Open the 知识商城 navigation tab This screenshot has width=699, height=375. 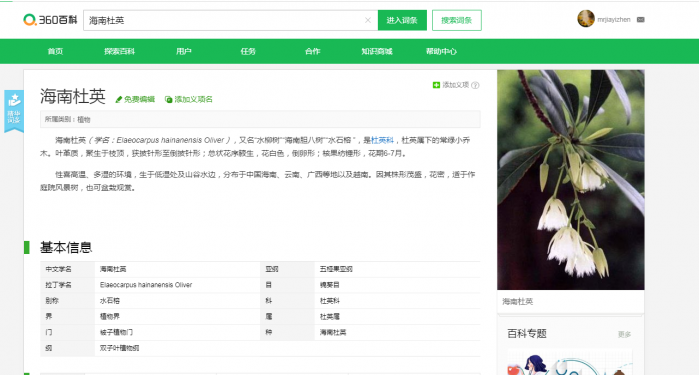pos(377,51)
